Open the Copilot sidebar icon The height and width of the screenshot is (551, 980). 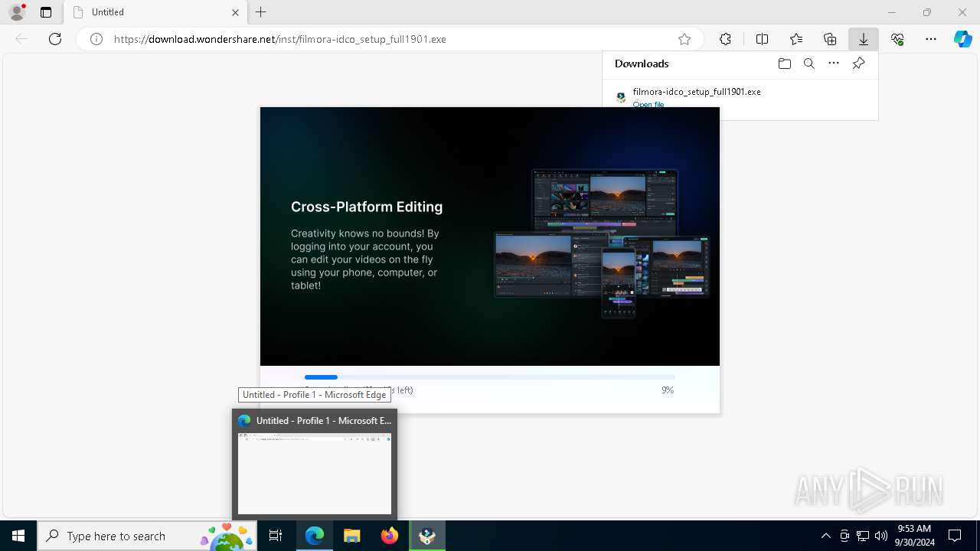tap(963, 39)
